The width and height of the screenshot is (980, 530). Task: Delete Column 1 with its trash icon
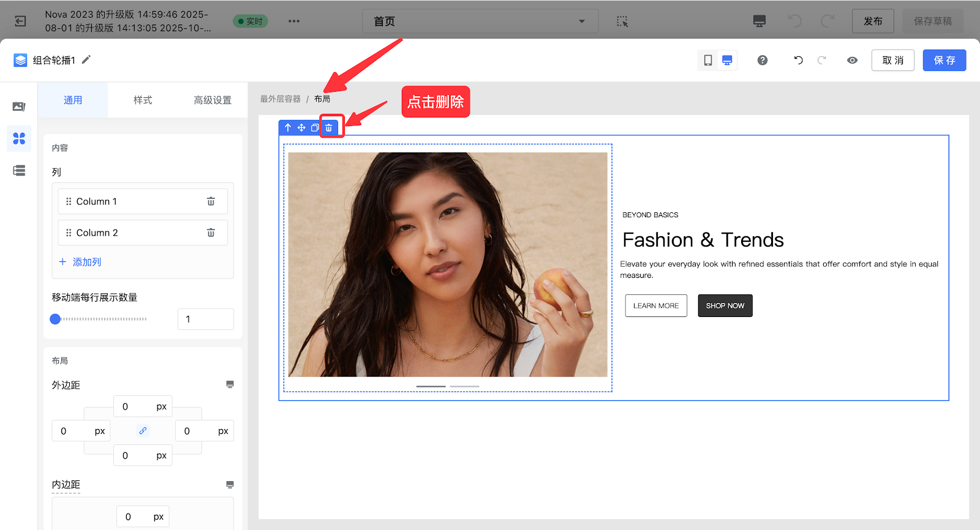coord(211,201)
